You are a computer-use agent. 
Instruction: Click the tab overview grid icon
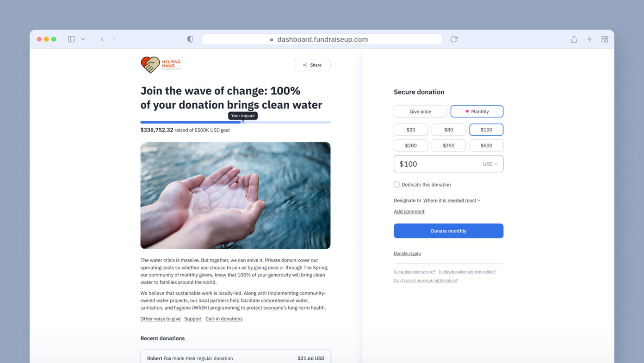pyautogui.click(x=605, y=39)
